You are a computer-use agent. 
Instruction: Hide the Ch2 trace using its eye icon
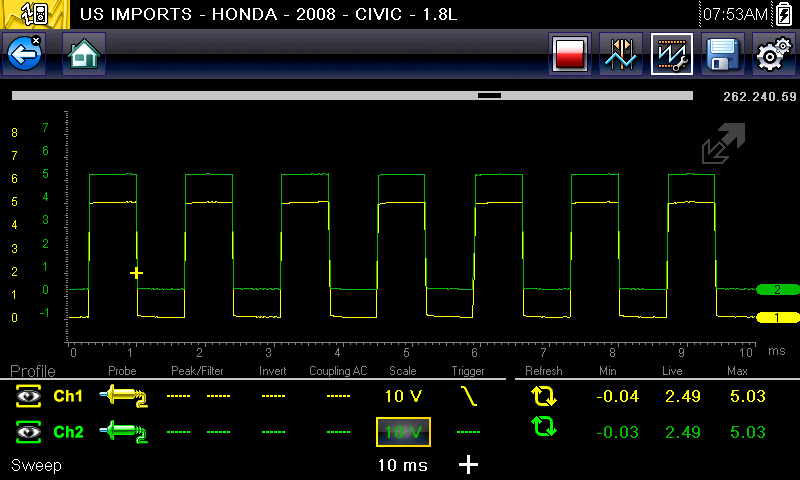click(28, 432)
